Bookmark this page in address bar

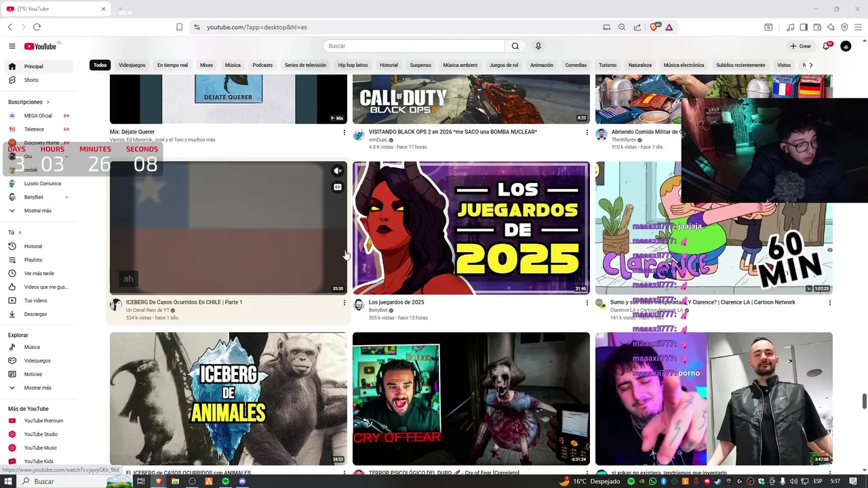pyautogui.click(x=179, y=27)
